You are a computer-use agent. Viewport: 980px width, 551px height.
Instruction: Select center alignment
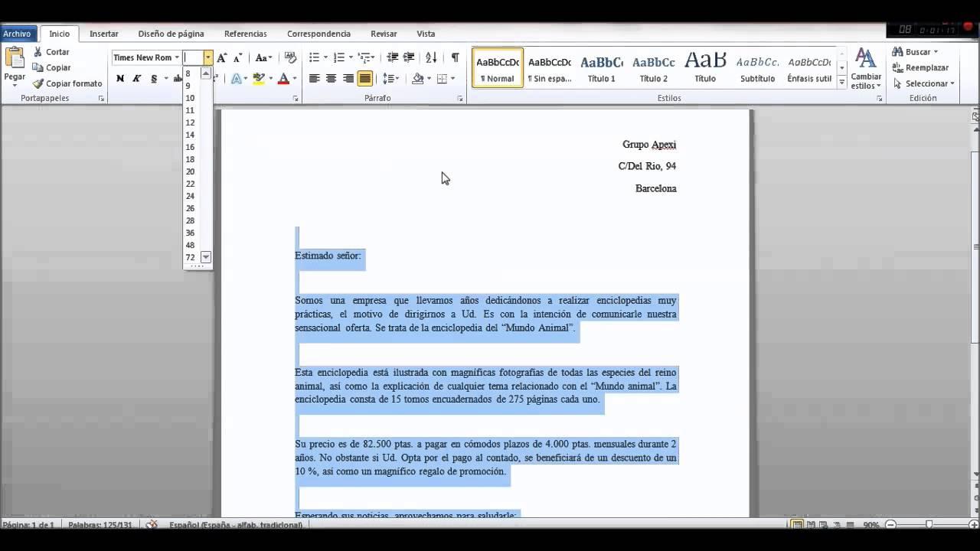point(330,77)
